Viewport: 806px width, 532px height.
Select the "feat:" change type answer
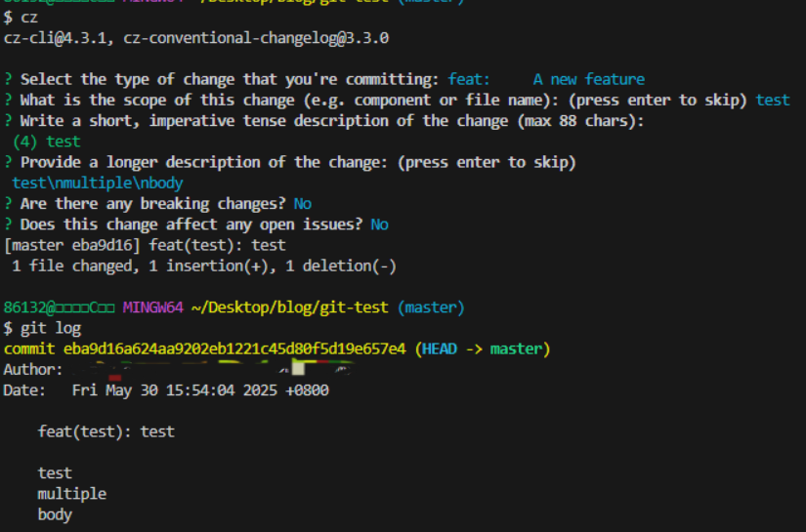469,79
